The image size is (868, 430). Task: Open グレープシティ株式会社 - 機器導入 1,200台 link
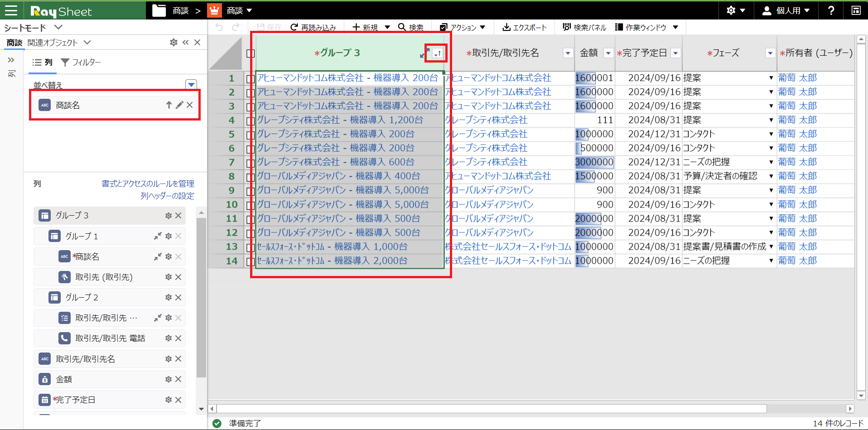[340, 120]
